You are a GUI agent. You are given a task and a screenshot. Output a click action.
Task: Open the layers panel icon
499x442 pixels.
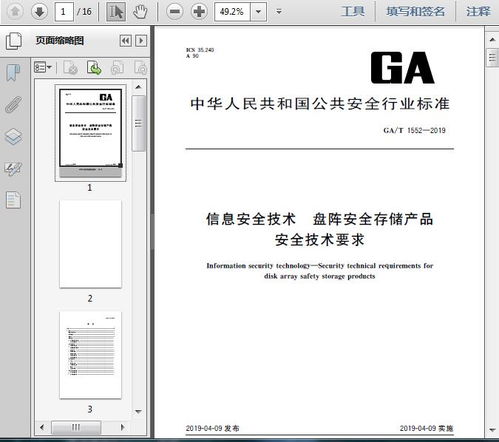[13, 136]
